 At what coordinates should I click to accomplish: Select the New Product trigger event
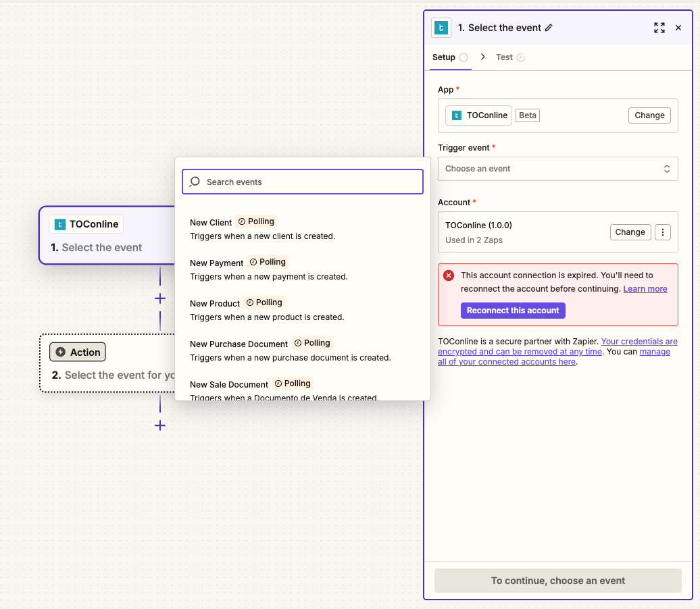pos(302,310)
